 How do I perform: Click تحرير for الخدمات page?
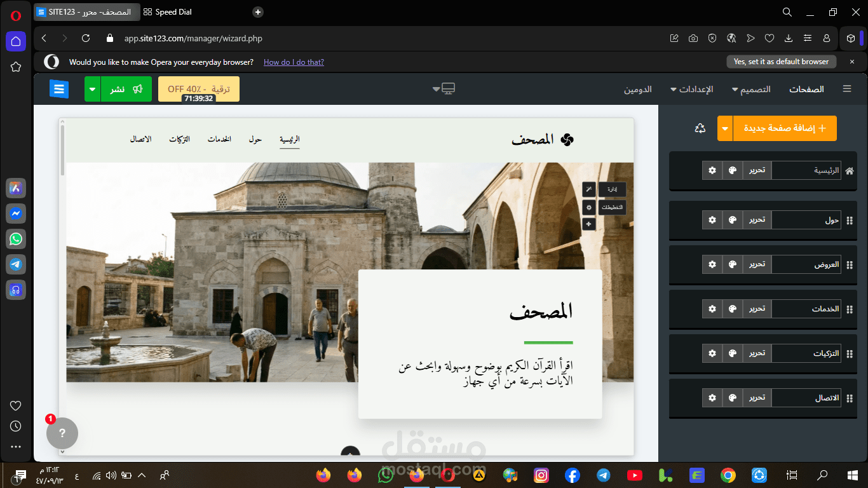(757, 309)
